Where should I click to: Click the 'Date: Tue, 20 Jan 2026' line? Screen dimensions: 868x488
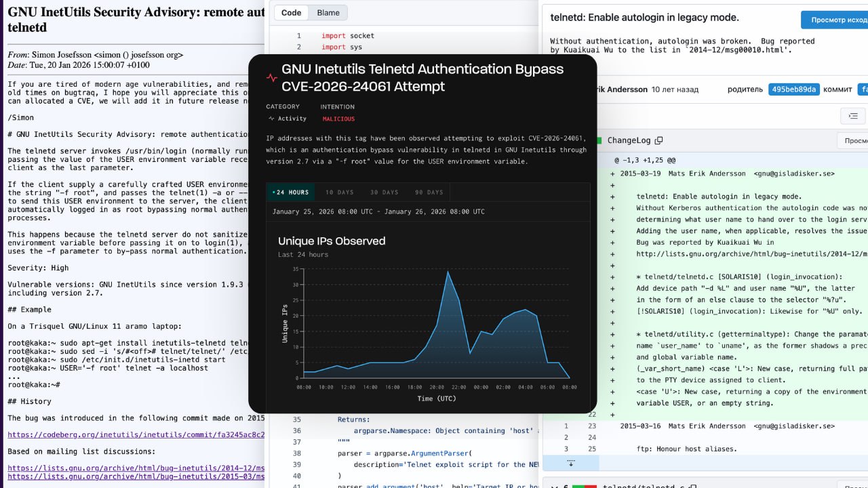pyautogui.click(x=79, y=65)
